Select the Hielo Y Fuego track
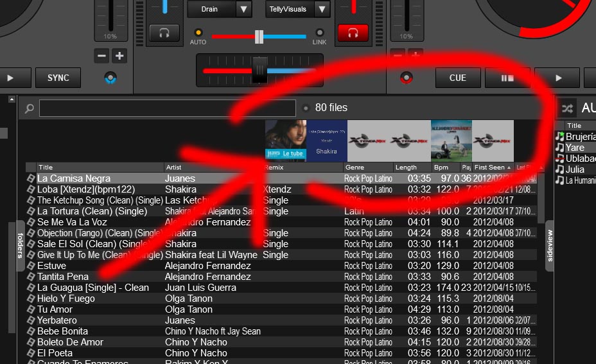This screenshot has width=596, height=364. (x=281, y=299)
